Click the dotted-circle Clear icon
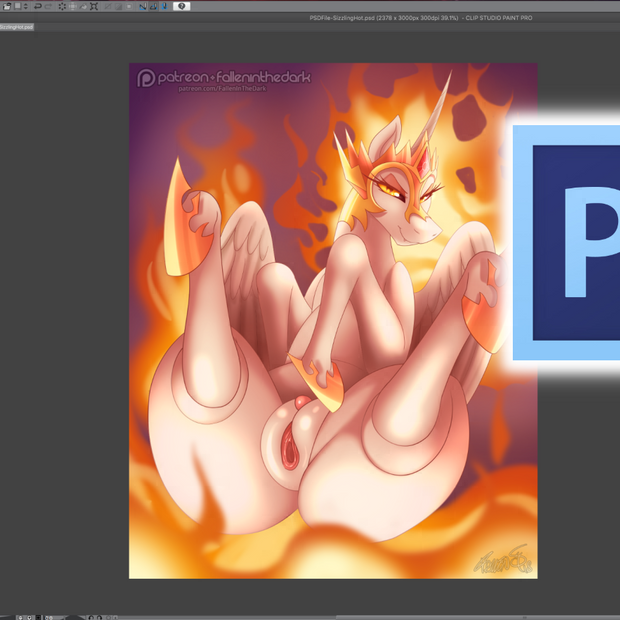Viewport: 620px width, 620px height. [x=62, y=6]
